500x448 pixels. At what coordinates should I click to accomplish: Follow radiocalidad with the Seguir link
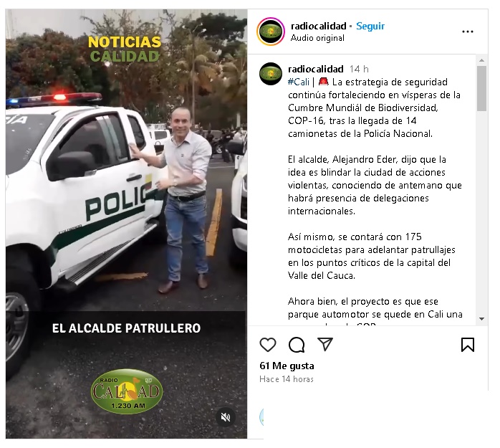click(370, 27)
